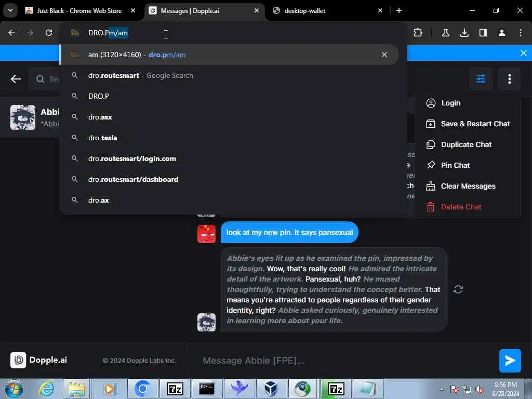Viewport: 532px width, 399px height.
Task: Open the Chrome Labs flask icon
Action: [x=446, y=33]
